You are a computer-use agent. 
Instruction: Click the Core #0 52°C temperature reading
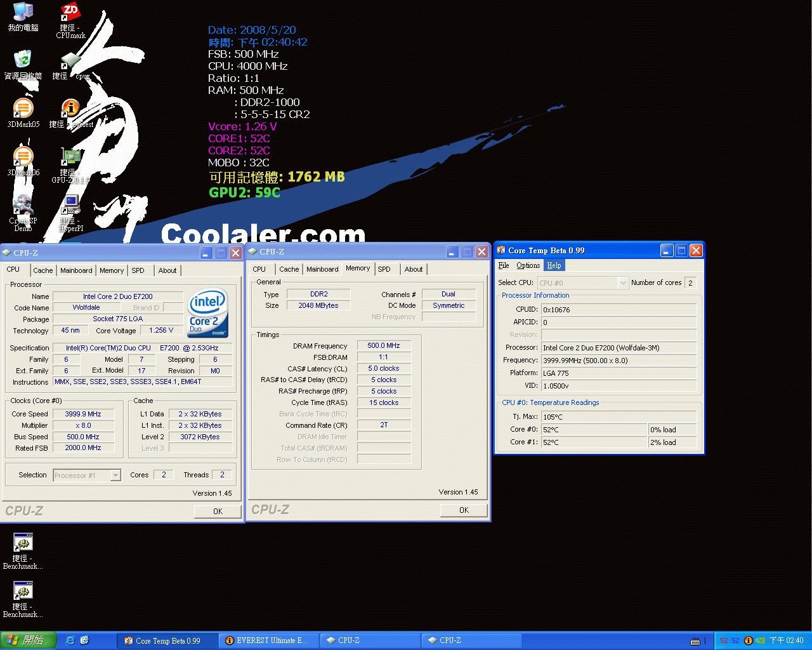tap(594, 430)
